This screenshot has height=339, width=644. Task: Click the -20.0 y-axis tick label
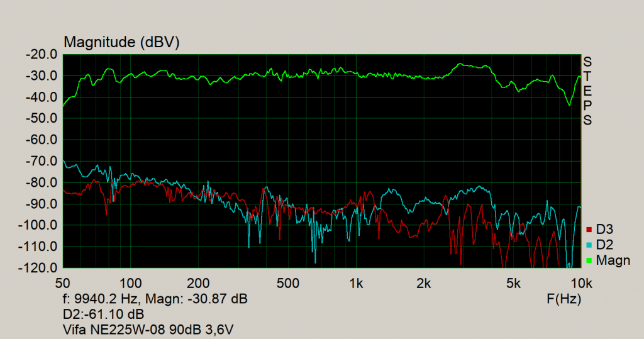tap(42, 55)
